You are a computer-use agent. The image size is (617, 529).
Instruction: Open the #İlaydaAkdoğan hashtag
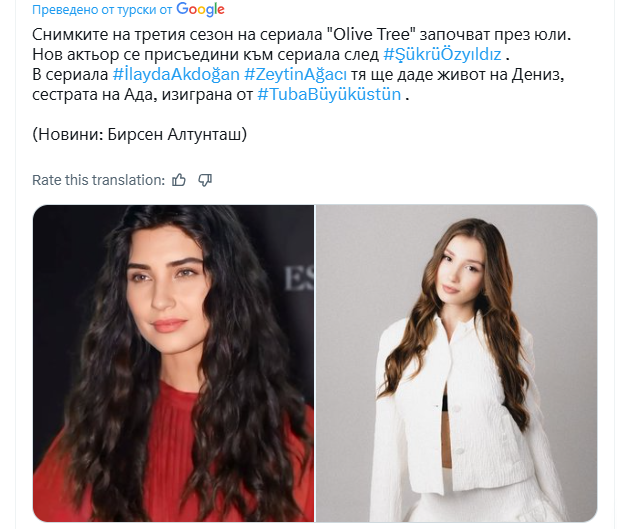(x=176, y=74)
